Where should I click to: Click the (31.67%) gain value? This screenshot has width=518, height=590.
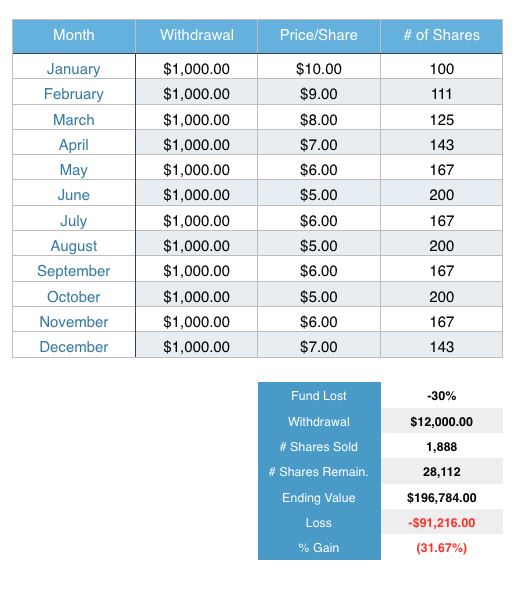click(x=442, y=547)
